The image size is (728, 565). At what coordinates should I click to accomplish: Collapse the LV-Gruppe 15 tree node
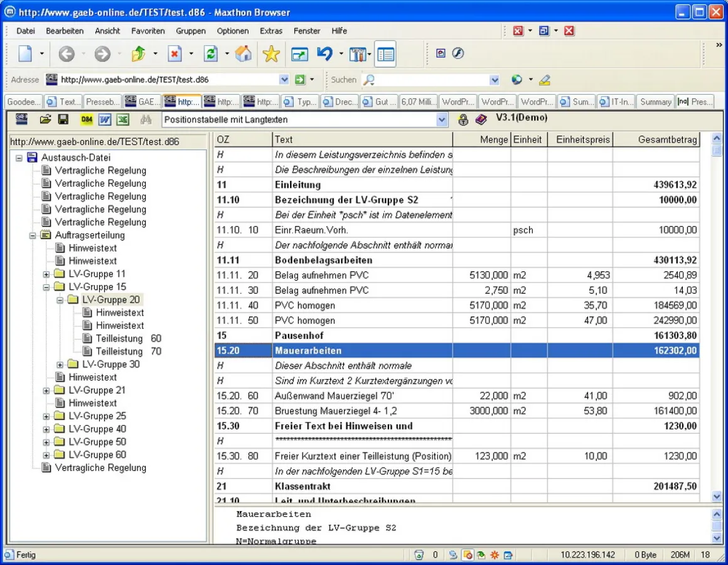click(46, 287)
